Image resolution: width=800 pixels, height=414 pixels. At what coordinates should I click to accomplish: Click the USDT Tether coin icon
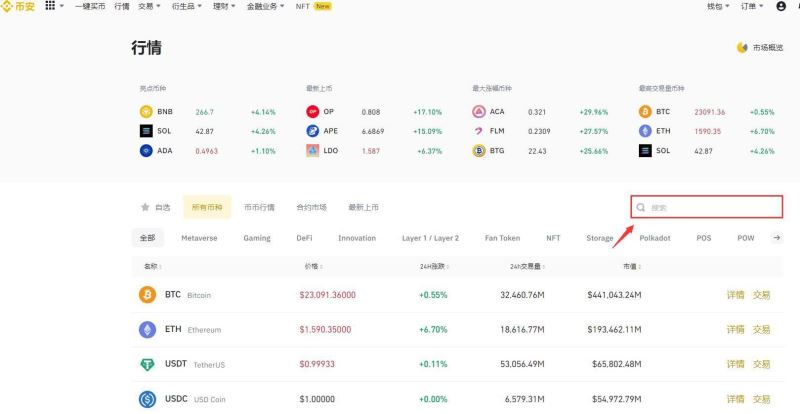pos(147,364)
